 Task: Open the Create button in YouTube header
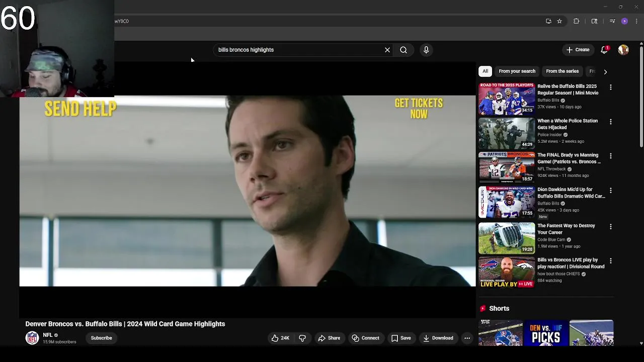coord(578,50)
